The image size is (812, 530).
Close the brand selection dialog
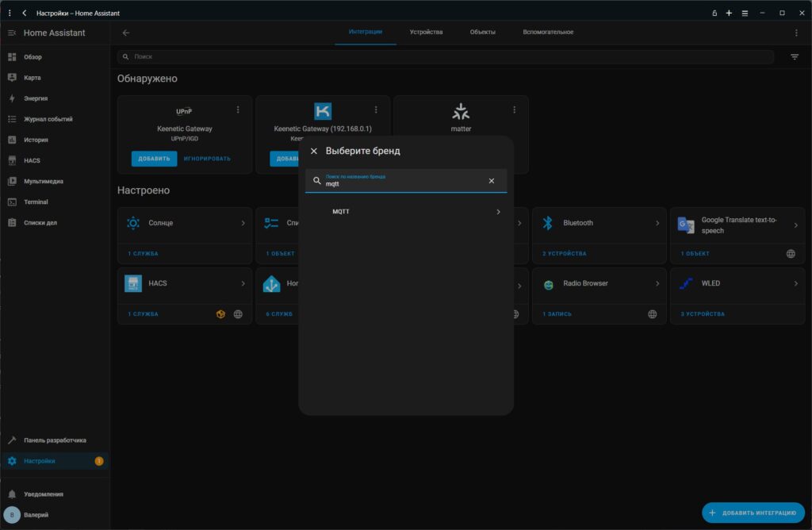(314, 151)
